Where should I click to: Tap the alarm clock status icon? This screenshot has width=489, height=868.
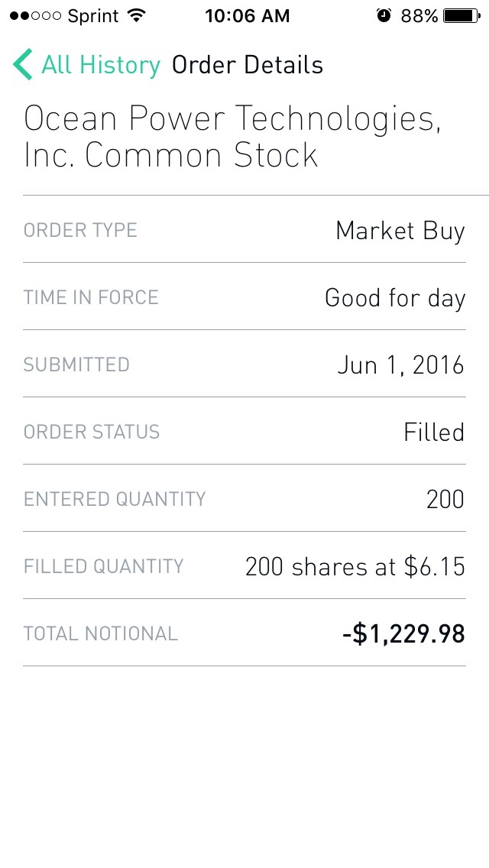[x=384, y=16]
